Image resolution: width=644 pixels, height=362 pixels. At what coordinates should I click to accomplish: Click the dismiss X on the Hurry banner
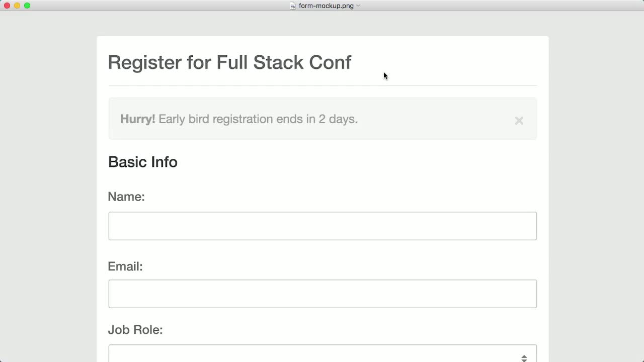pyautogui.click(x=519, y=121)
